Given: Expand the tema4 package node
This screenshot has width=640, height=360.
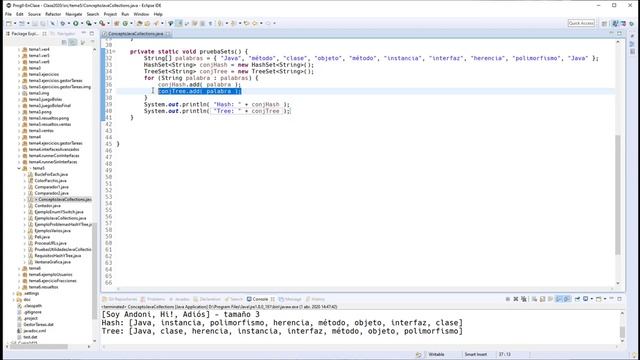Looking at the screenshot, I should pyautogui.click(x=19, y=137).
